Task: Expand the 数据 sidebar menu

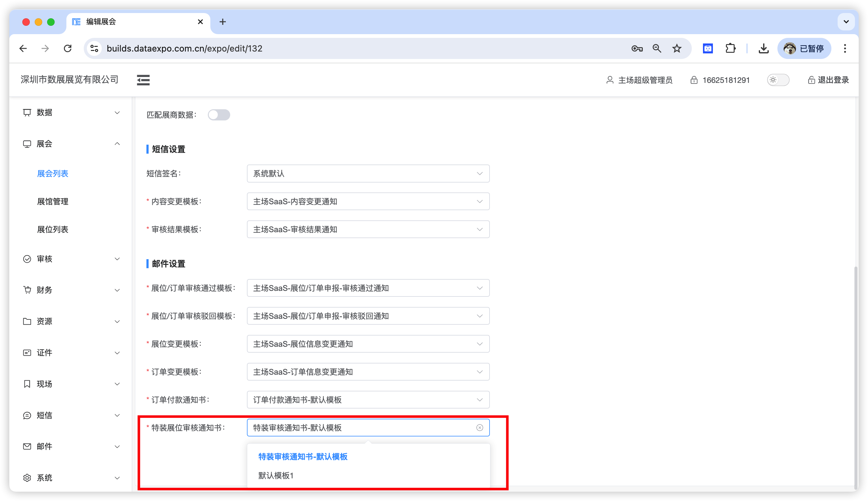Action: (x=71, y=112)
